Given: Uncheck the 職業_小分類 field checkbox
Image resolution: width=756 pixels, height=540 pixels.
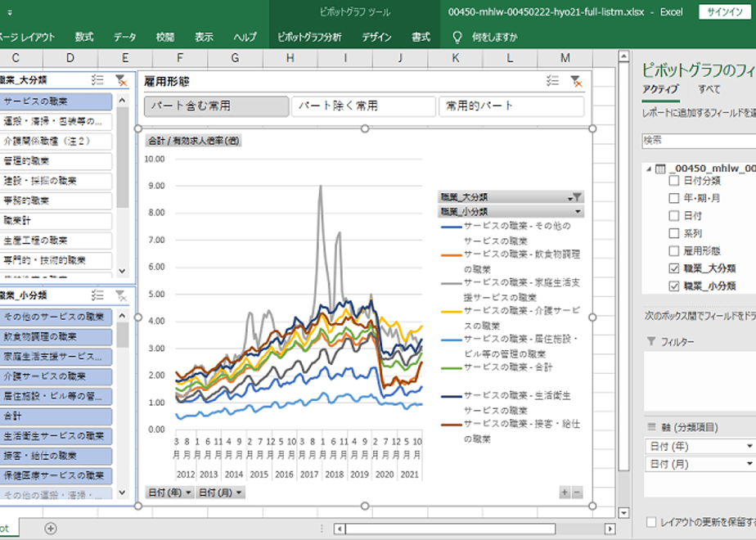Looking at the screenshot, I should pos(674,286).
